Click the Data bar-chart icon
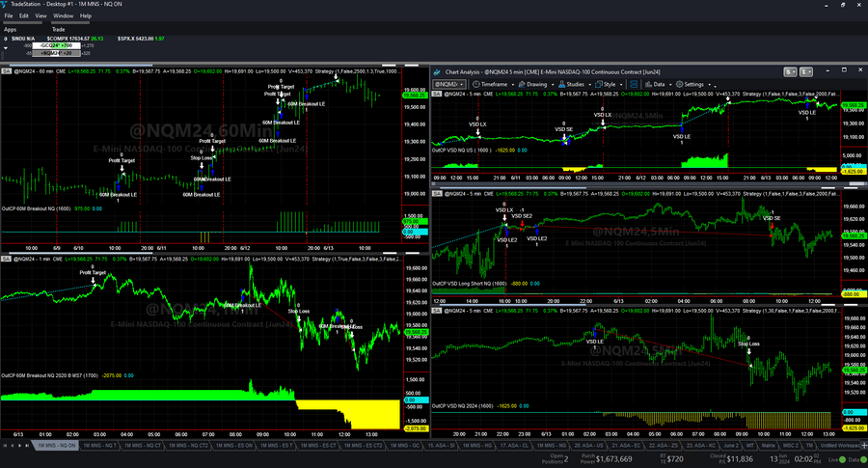The width and height of the screenshot is (868, 468). [x=648, y=84]
